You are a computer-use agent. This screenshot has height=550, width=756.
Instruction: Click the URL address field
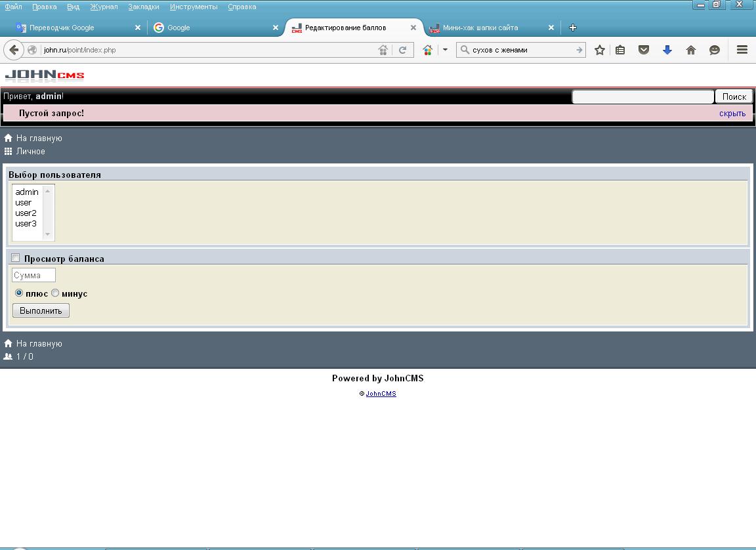pyautogui.click(x=207, y=50)
